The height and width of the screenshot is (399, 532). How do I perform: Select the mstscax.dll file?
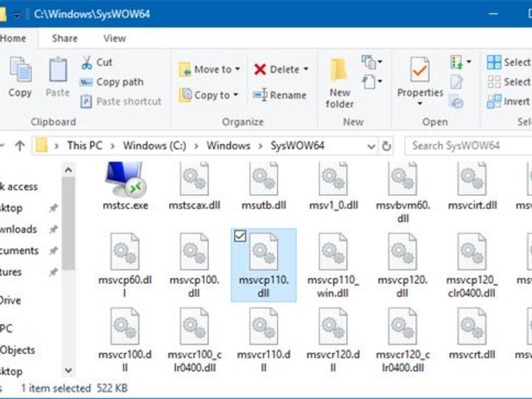194,186
